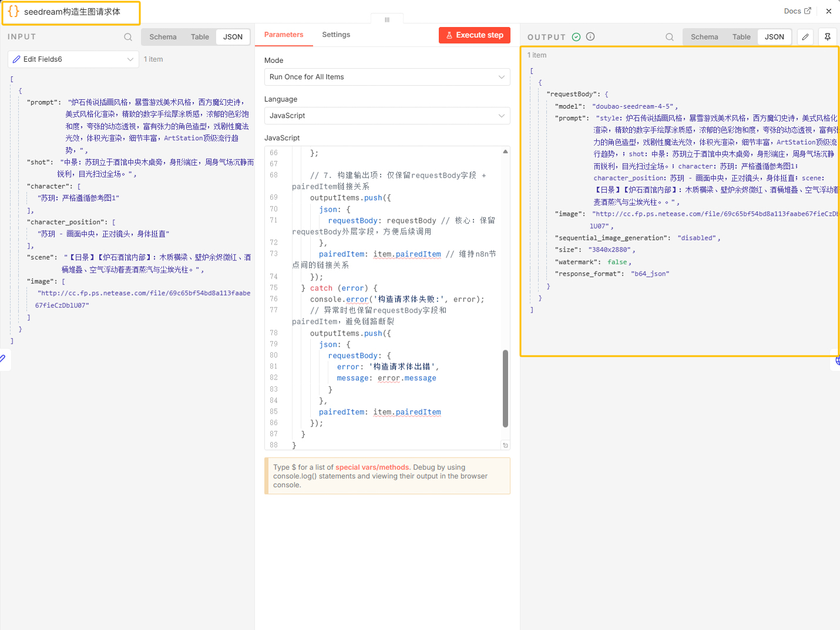Expand the Mode dropdown Run Once for All Items
840x630 pixels.
pos(387,77)
